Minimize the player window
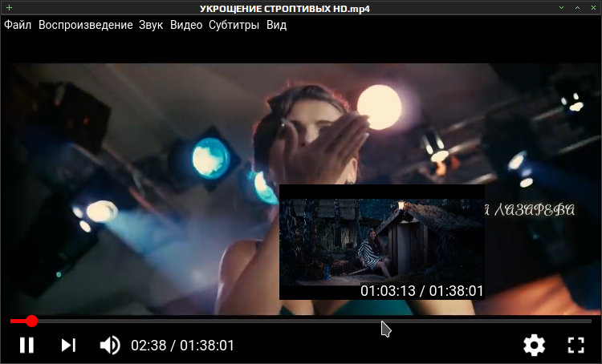Screen dimensions: 602x364 coord(561,8)
